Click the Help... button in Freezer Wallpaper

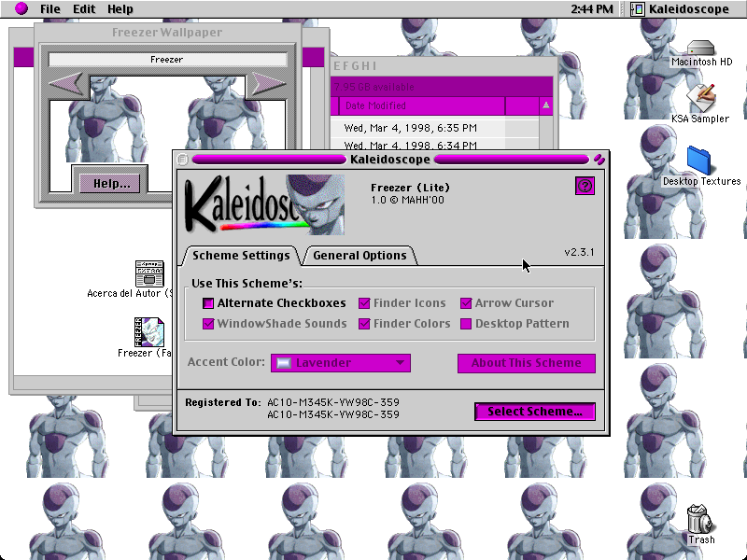click(x=110, y=183)
